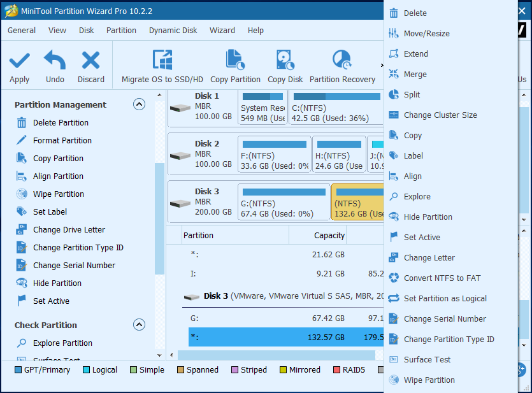Click the Apply checkmark icon

coord(19,61)
